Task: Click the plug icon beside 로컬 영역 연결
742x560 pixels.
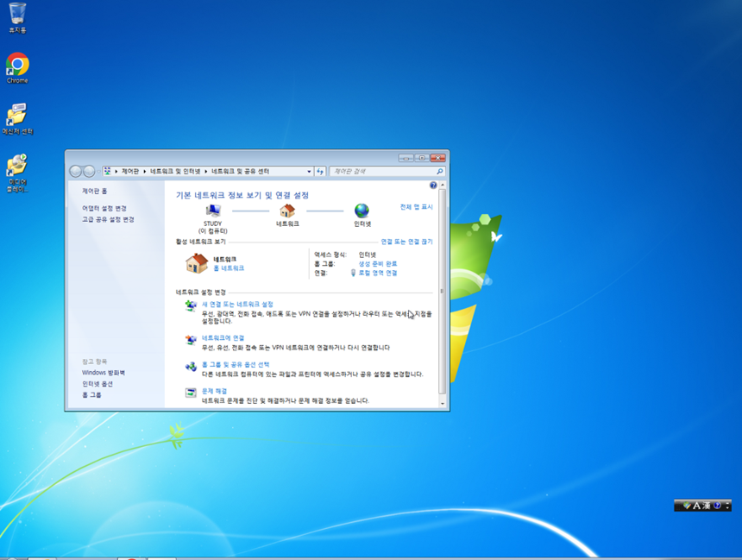Action: [x=353, y=274]
